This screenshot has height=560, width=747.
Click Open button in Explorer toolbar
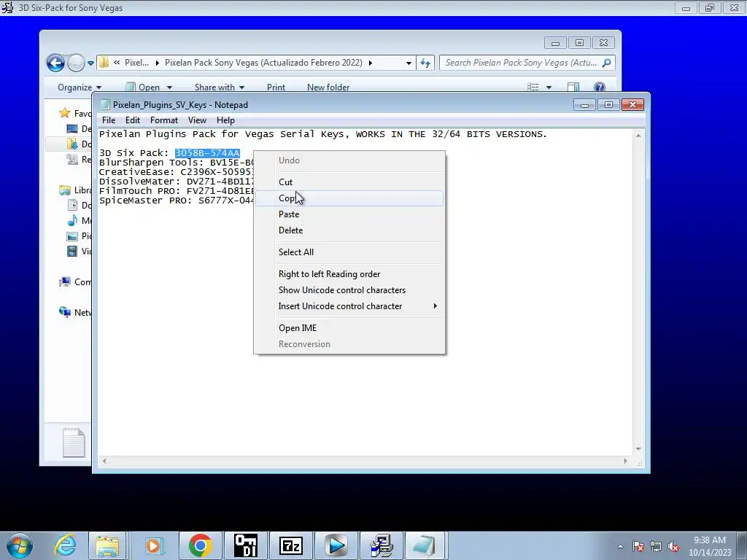coord(143,87)
